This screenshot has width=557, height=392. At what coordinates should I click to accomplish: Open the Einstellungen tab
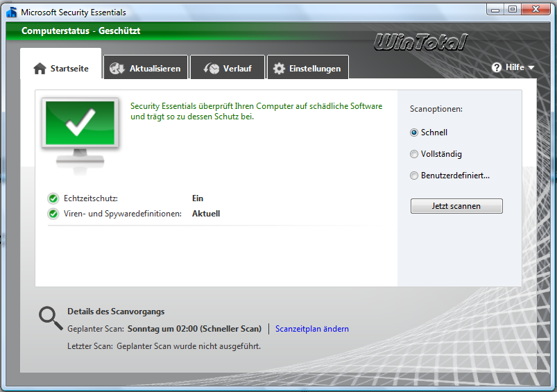[x=307, y=67]
